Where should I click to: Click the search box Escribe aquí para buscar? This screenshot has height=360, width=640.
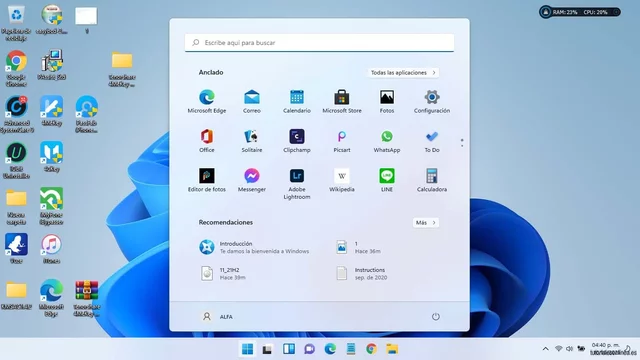(x=319, y=42)
